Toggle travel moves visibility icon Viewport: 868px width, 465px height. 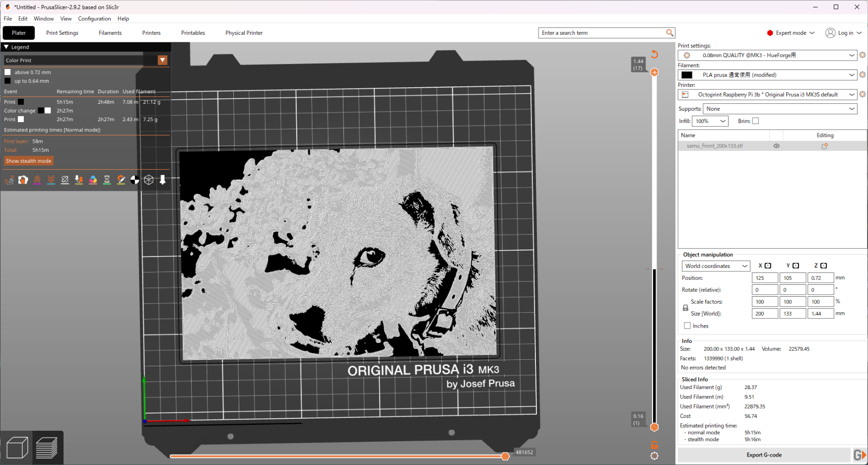pos(9,180)
